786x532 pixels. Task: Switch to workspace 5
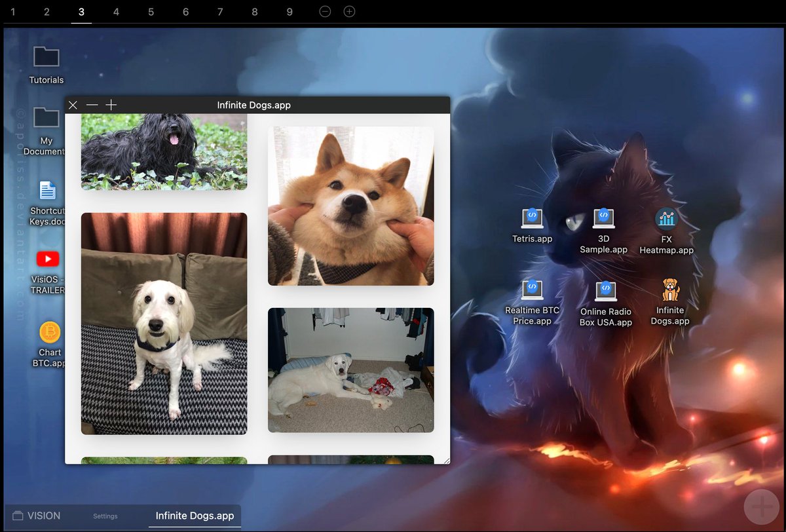151,12
